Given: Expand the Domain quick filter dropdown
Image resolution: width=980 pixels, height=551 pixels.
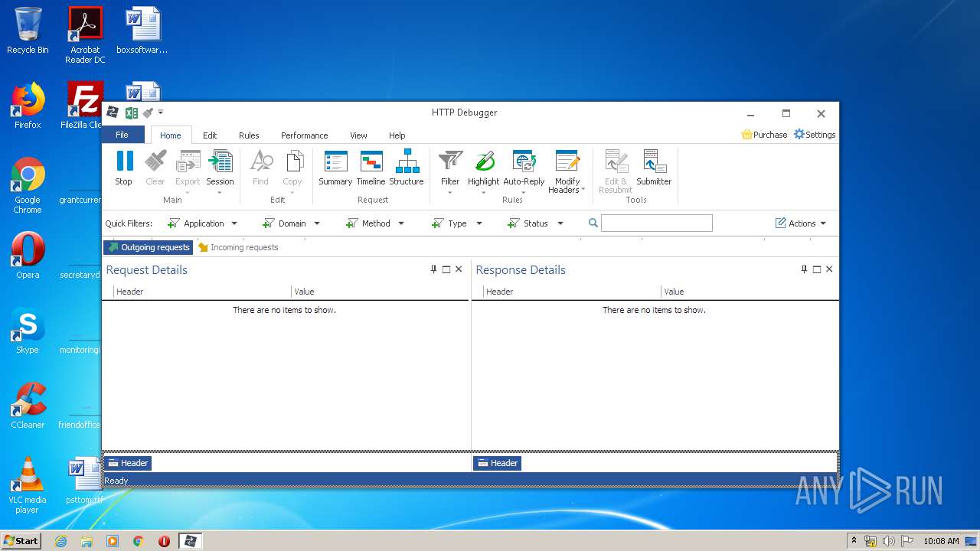Looking at the screenshot, I should tap(317, 223).
